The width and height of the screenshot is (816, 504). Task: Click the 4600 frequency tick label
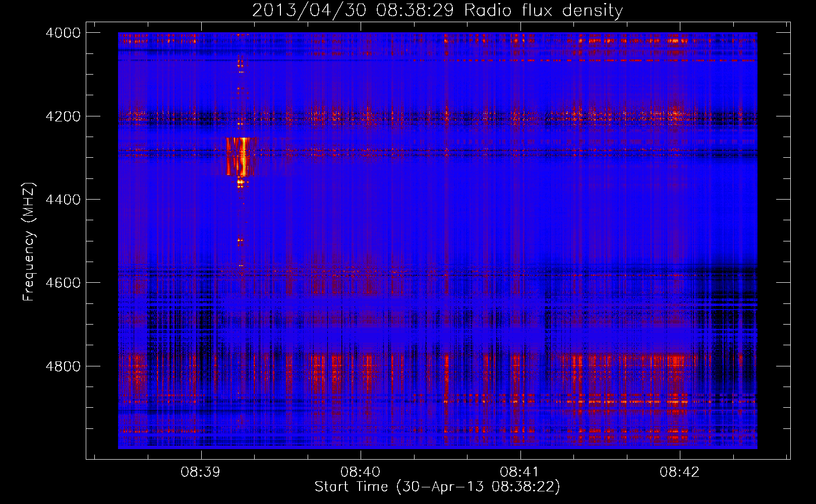click(x=63, y=283)
